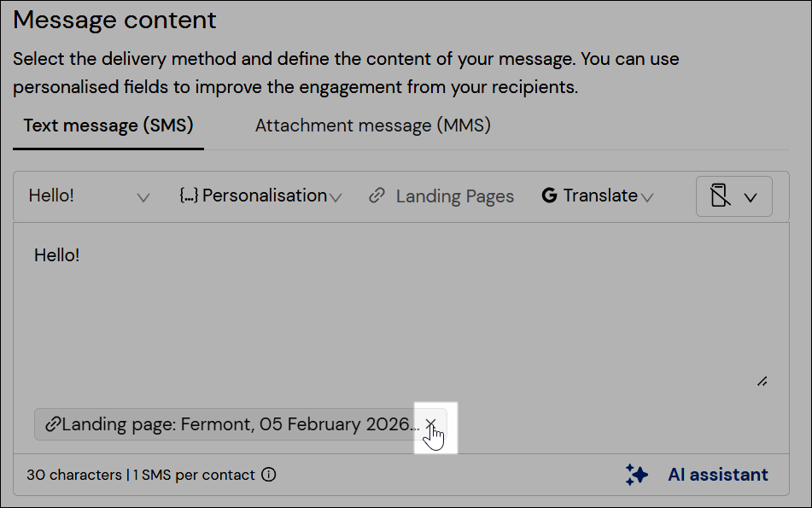Click the Translate label in toolbar
This screenshot has height=508, width=812.
[600, 196]
